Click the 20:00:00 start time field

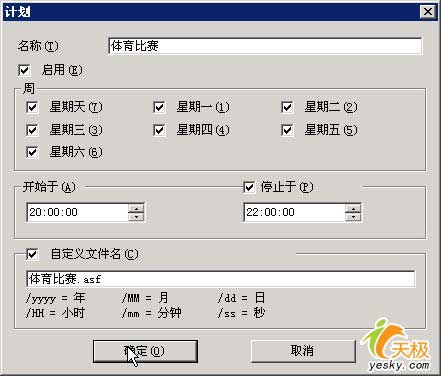77,212
